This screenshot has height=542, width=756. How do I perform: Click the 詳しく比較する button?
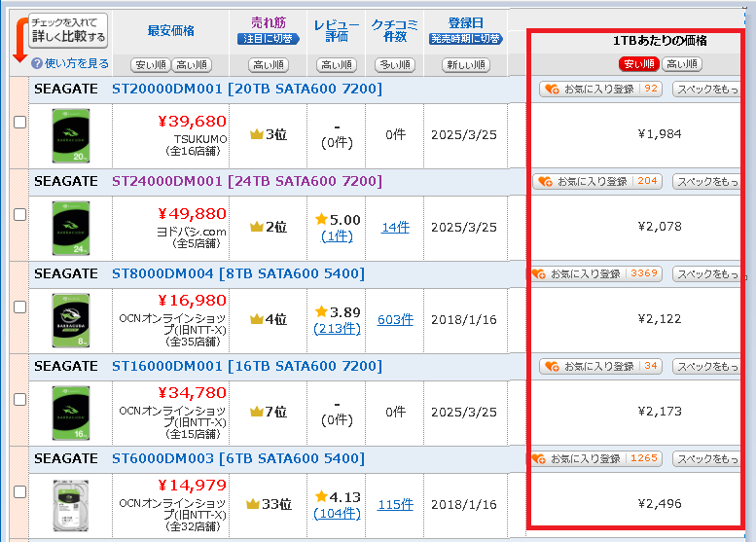pyautogui.click(x=68, y=30)
